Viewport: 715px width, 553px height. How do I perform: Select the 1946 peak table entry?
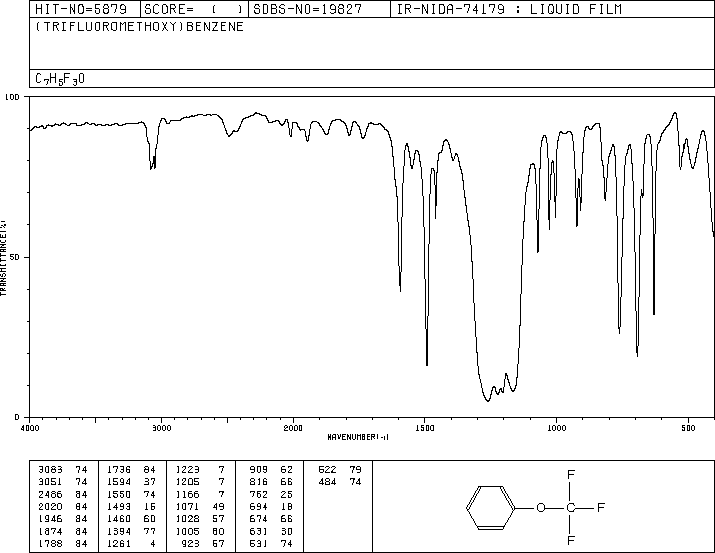[62, 519]
